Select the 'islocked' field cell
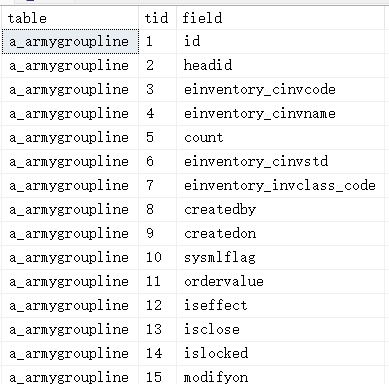Viewport: 389px width, 384px height. click(x=280, y=354)
